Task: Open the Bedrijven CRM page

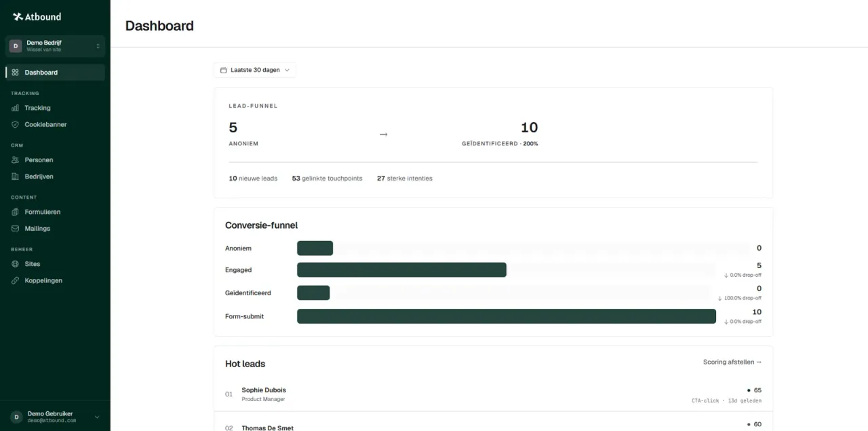Action: [x=55, y=176]
